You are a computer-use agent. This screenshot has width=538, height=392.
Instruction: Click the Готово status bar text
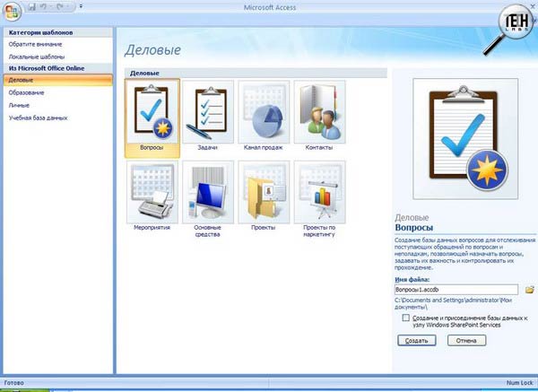click(14, 382)
